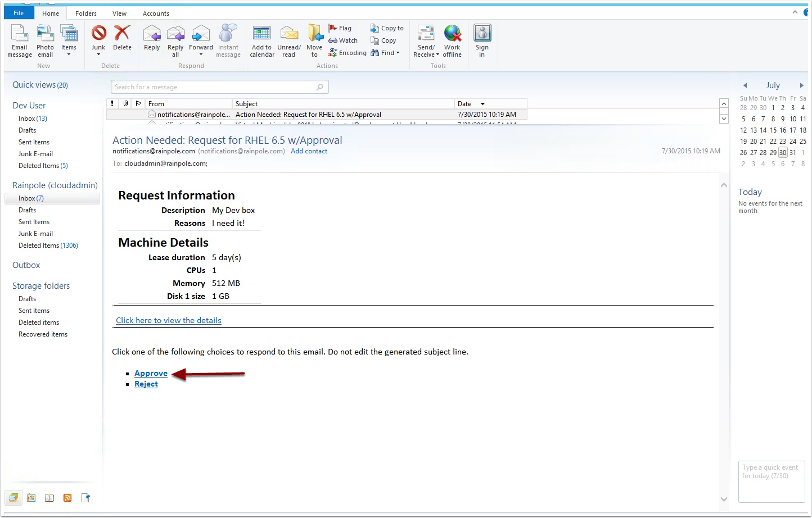Open the Date sort dropdown arrow

pyautogui.click(x=482, y=104)
